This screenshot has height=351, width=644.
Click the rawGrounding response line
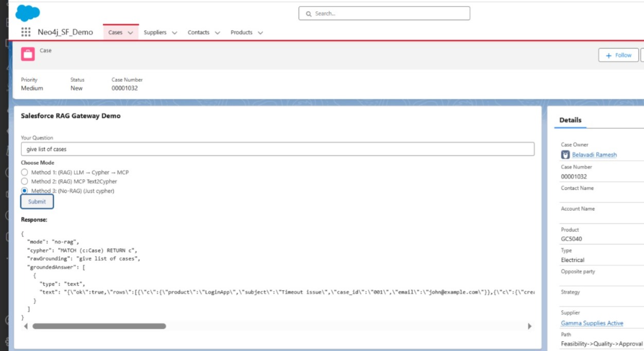tap(84, 258)
